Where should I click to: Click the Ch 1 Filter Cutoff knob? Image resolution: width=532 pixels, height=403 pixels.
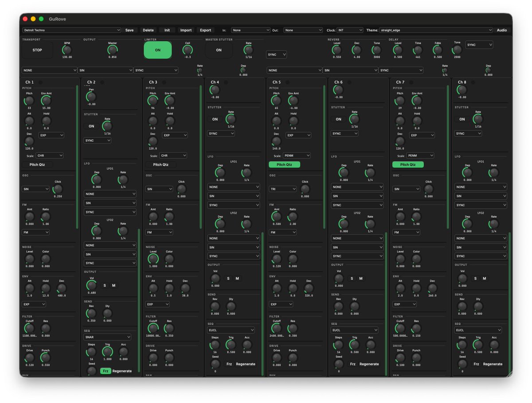[x=29, y=329]
